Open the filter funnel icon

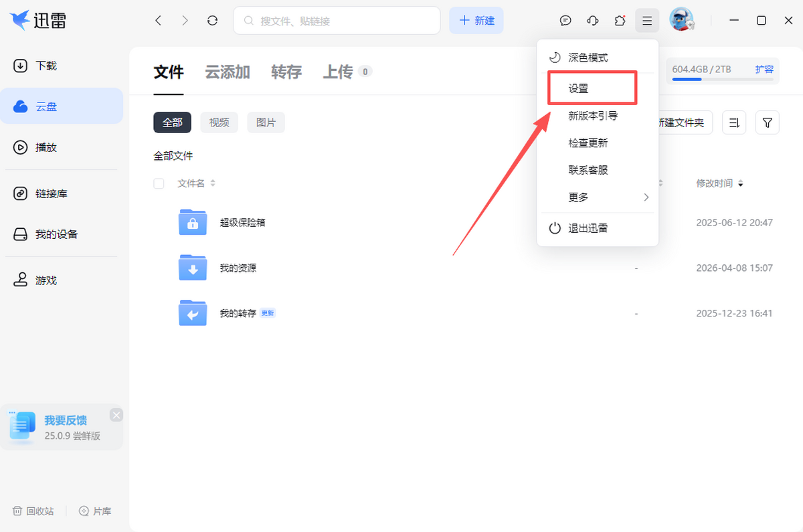pos(768,122)
